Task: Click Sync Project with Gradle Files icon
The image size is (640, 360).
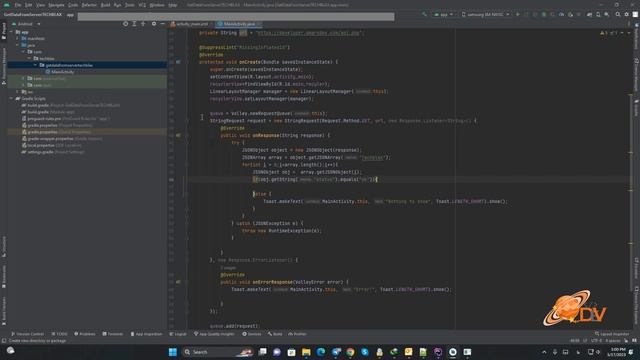Action: click(x=589, y=14)
